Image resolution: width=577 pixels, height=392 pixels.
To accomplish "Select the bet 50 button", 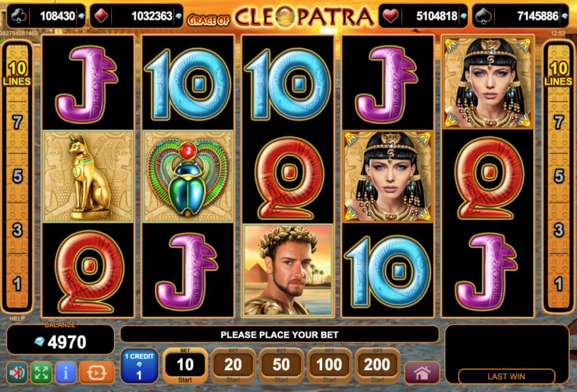I will 281,366.
